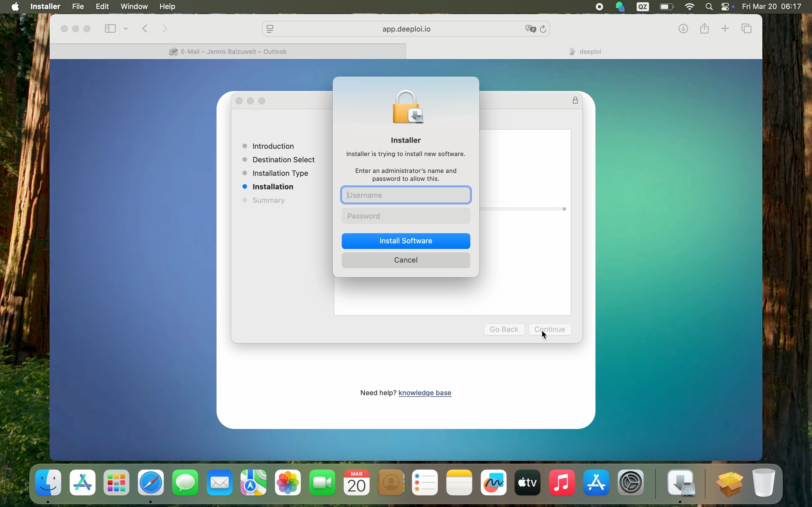The height and width of the screenshot is (507, 812).
Task: Open Music from the Dock
Action: 562,482
